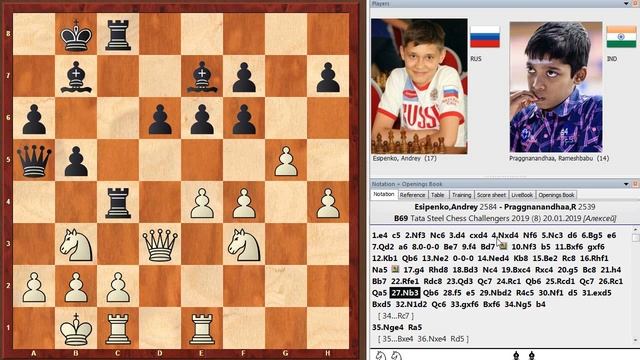Click the black pawn on b5
This screenshot has height=360, width=640.
[76, 161]
